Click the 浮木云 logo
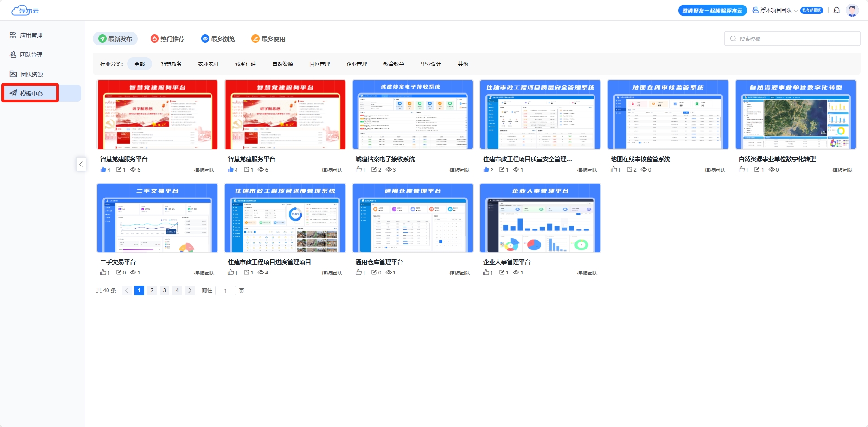868x427 pixels. coord(26,10)
